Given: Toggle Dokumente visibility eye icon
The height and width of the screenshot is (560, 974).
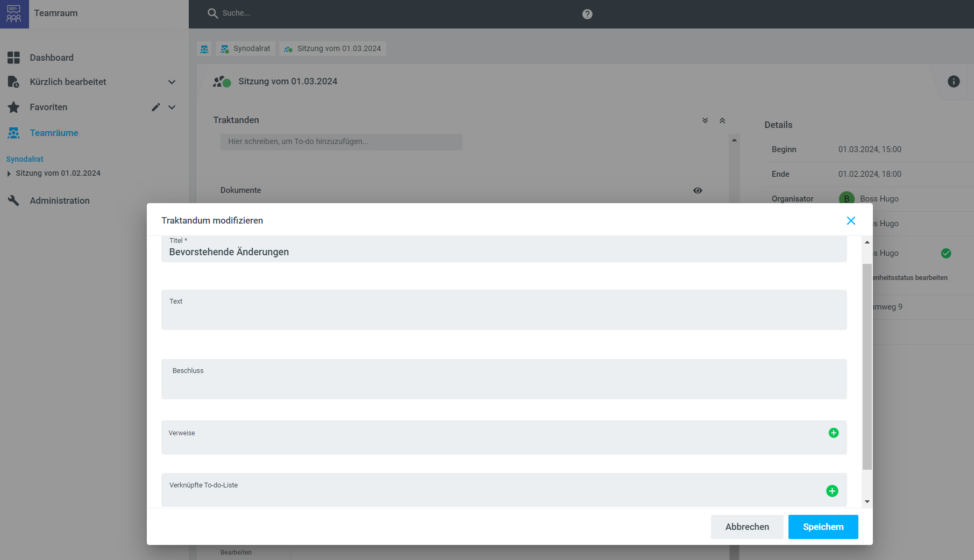Looking at the screenshot, I should [698, 190].
